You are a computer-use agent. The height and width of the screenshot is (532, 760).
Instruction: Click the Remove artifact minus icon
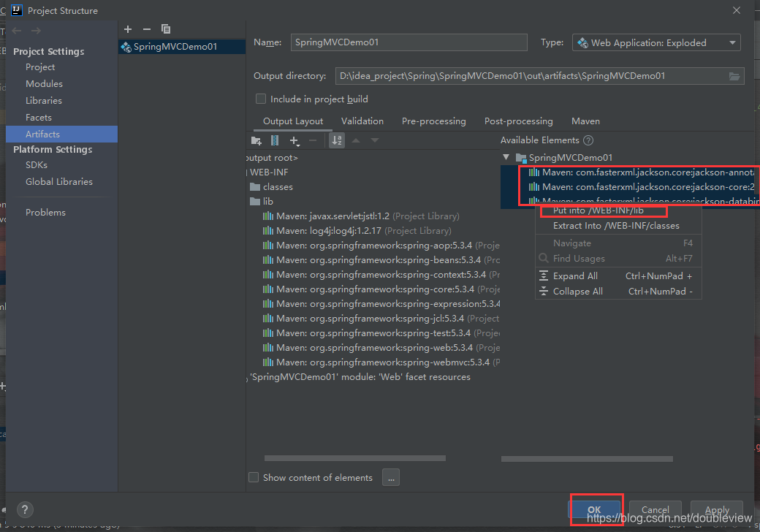(147, 29)
